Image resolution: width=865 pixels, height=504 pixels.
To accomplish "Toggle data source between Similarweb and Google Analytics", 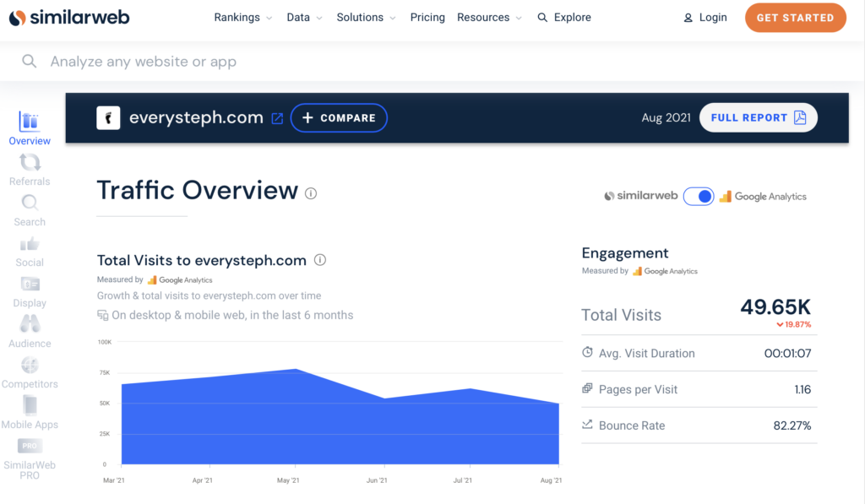I will [699, 196].
